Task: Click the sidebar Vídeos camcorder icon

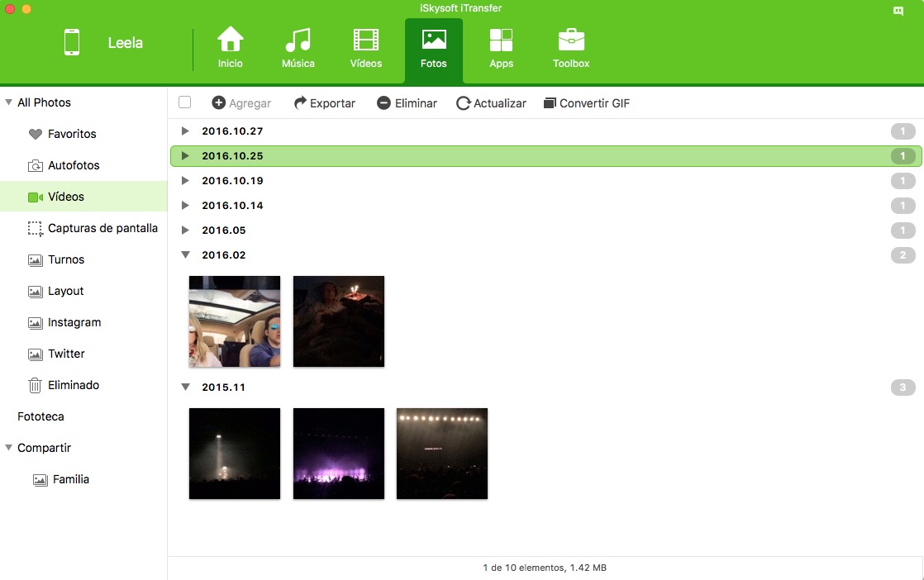Action: click(36, 197)
